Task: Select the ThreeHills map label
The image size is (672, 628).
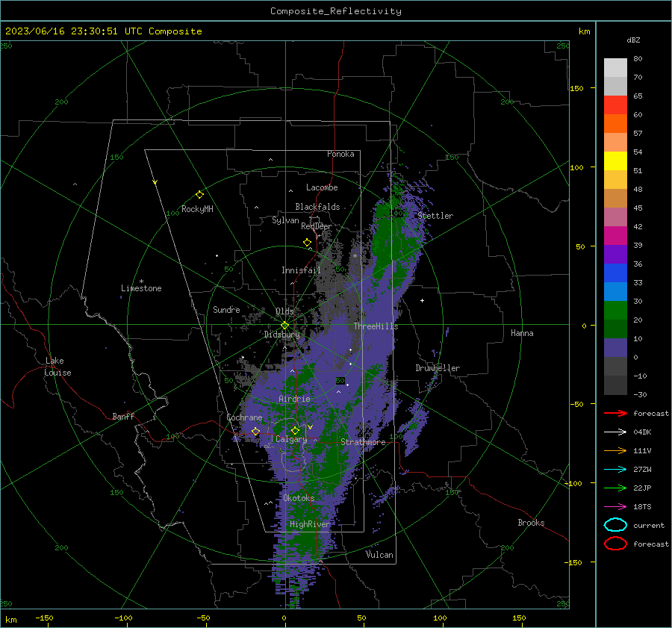Action: pos(376,326)
